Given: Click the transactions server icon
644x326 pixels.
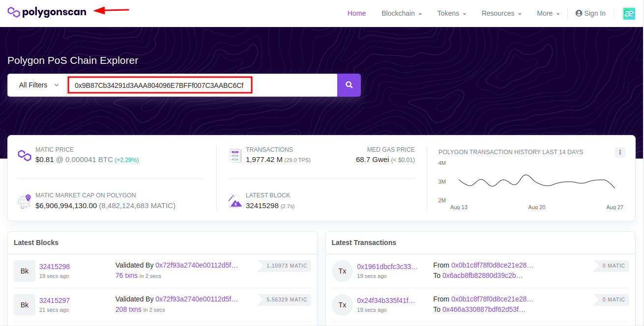Looking at the screenshot, I should tap(235, 156).
